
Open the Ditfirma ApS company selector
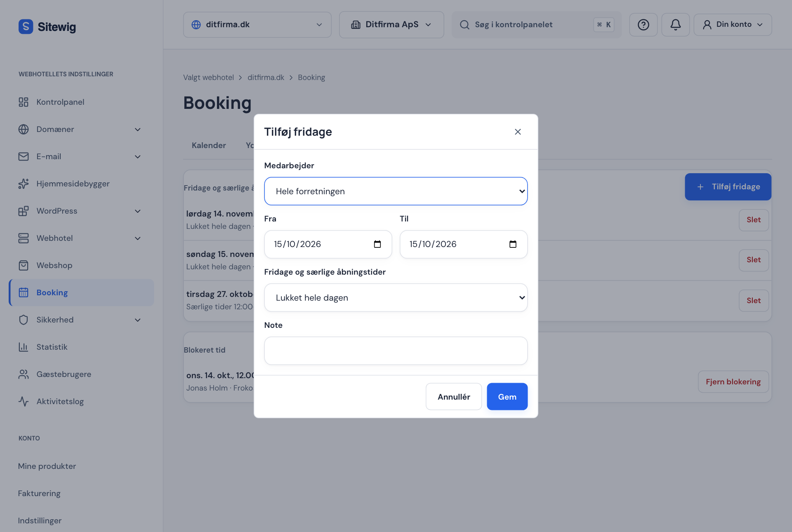[x=391, y=25]
